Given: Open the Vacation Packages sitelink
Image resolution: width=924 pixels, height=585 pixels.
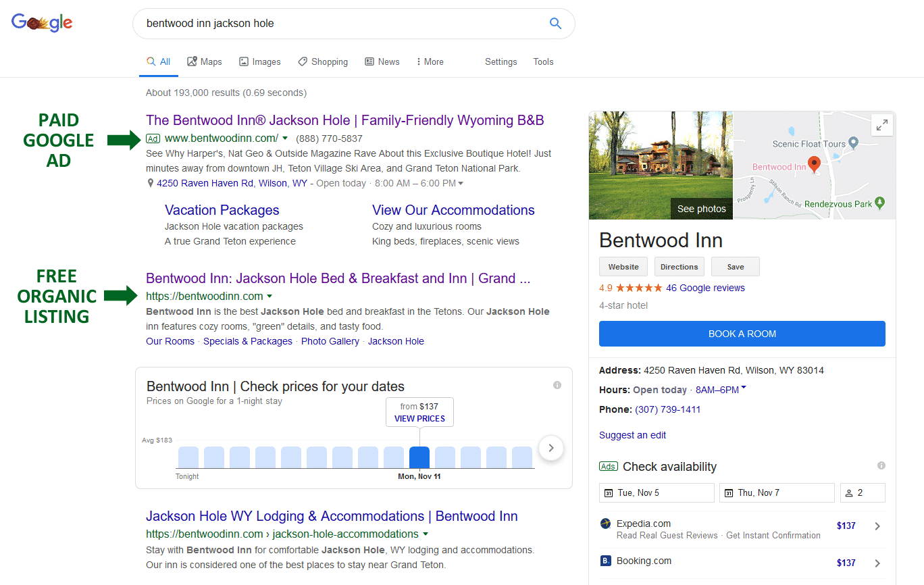Looking at the screenshot, I should click(222, 210).
